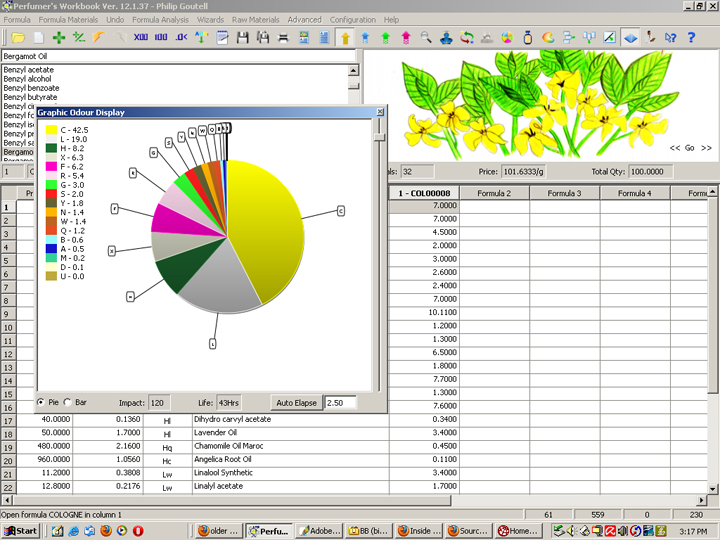Select Benzyl benzoate in materials list

coord(30,88)
